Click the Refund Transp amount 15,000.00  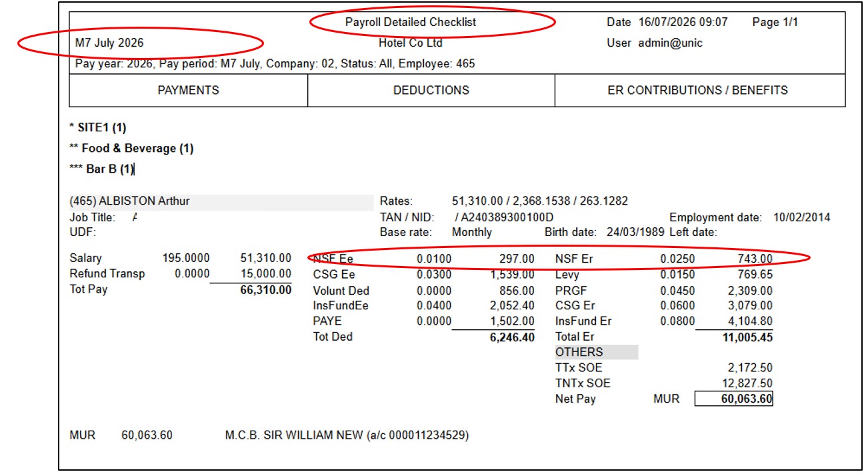pos(265,274)
